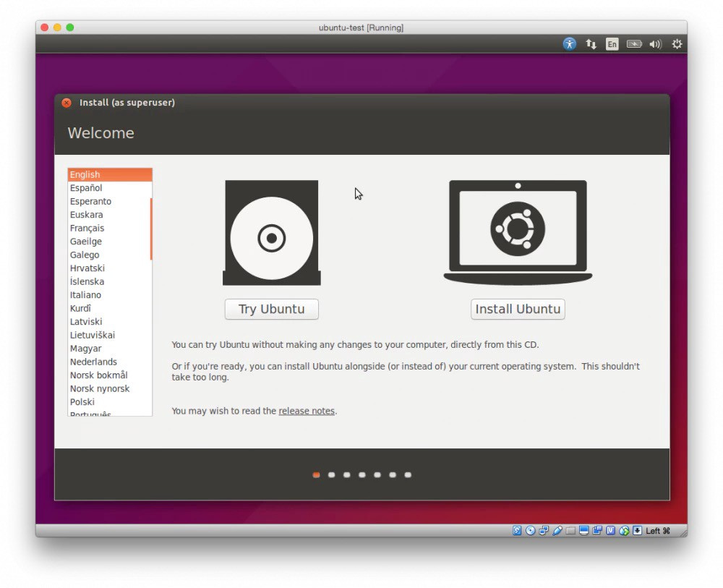723x588 pixels.
Task: Select Gaeilge in the language list
Action: 110,242
